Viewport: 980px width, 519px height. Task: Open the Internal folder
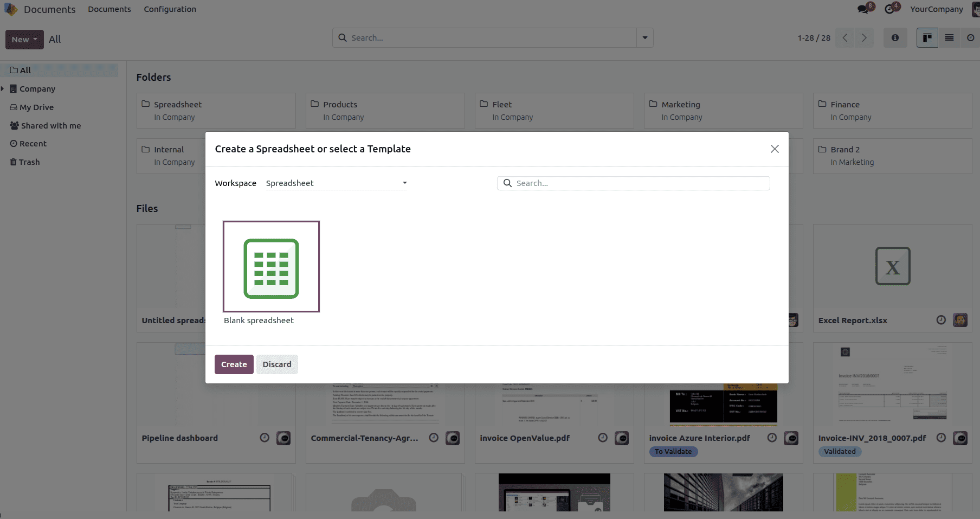click(171, 156)
